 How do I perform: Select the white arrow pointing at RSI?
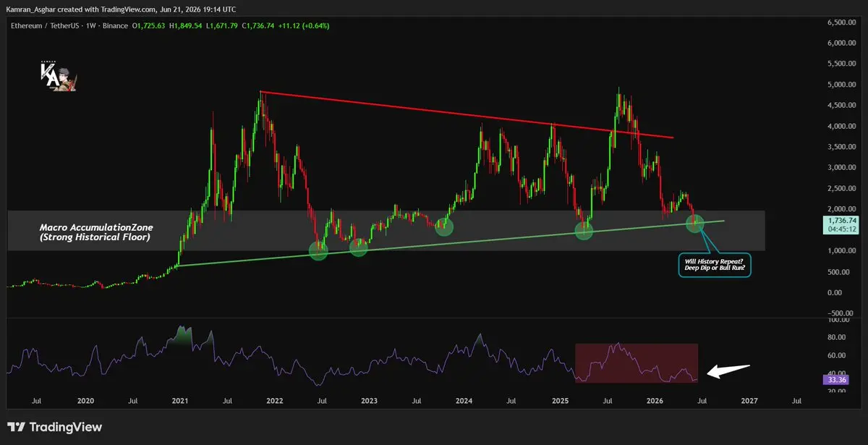tap(728, 371)
